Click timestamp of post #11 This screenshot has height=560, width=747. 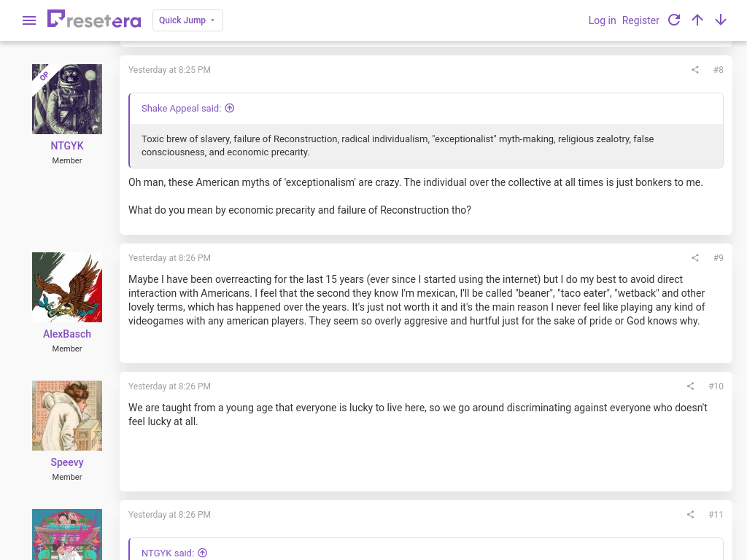(x=169, y=515)
